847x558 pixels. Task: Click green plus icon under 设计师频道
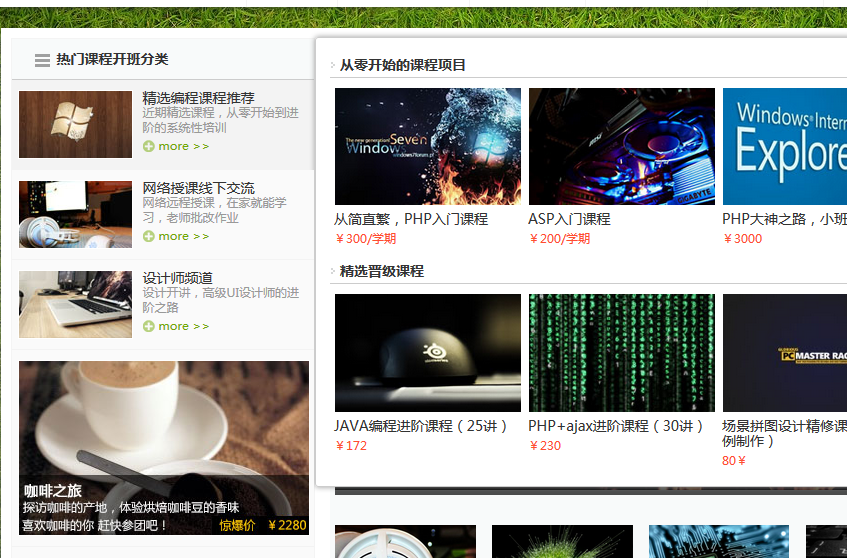click(x=149, y=327)
